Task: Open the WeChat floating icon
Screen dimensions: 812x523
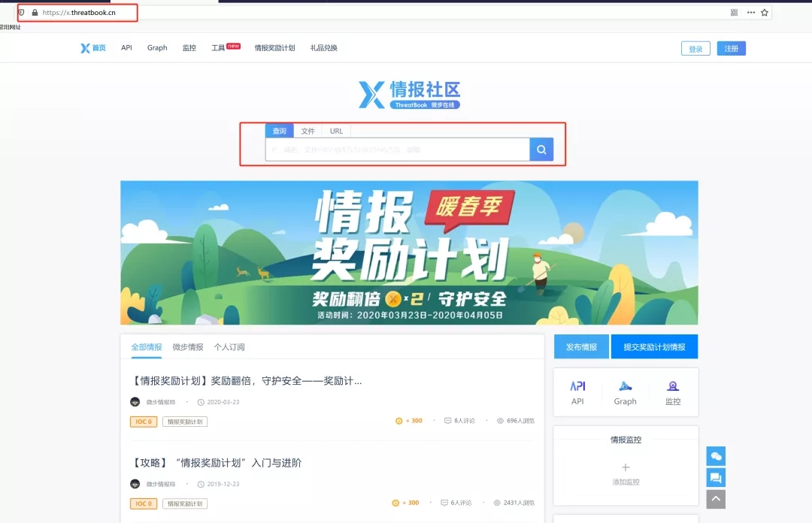Action: [716, 456]
